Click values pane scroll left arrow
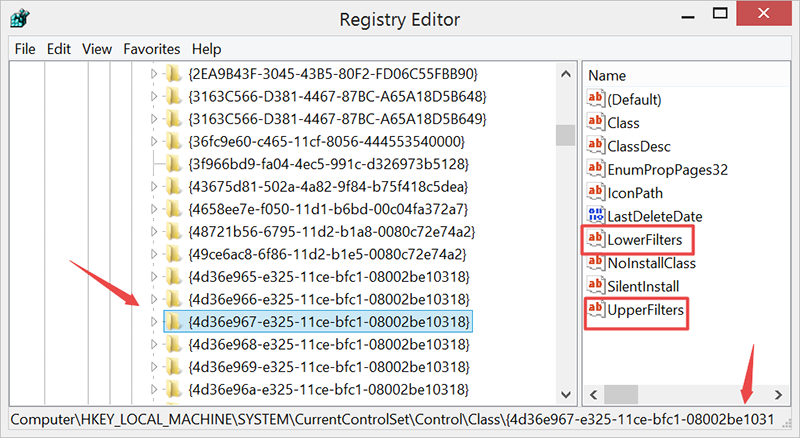 (x=593, y=395)
